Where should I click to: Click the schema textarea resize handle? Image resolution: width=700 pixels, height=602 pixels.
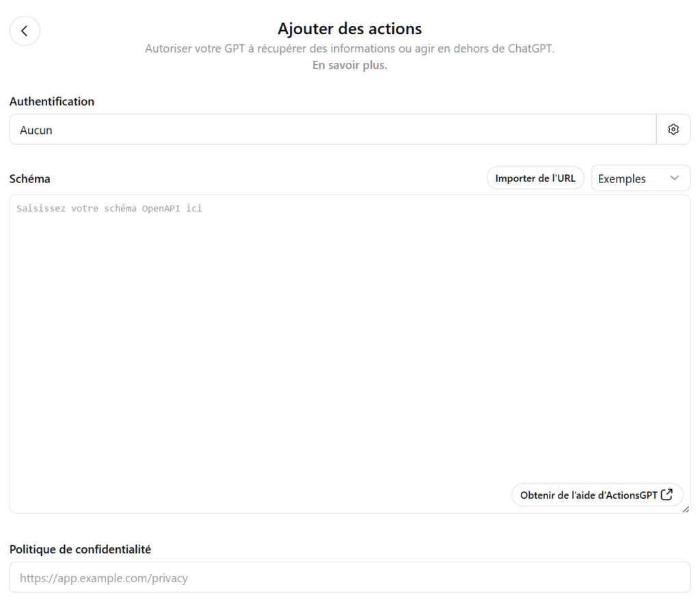click(x=685, y=509)
